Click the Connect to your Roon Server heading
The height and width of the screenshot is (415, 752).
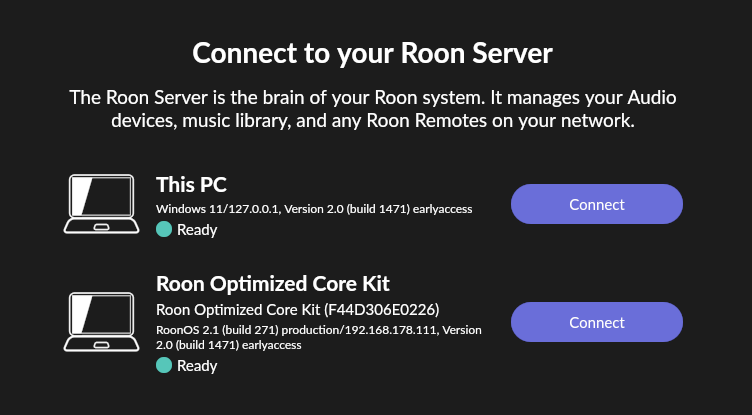[373, 53]
